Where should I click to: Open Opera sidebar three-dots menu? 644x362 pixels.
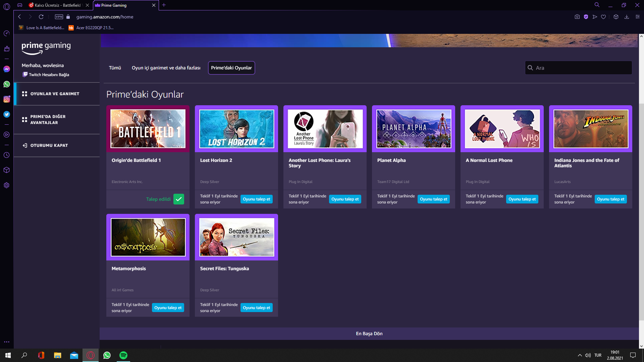6,342
